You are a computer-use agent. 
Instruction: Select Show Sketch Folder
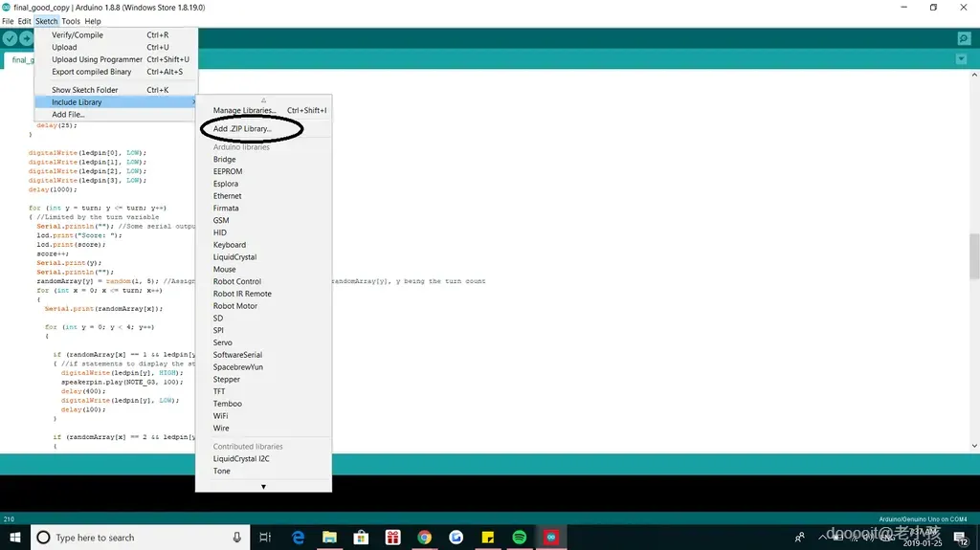coord(116,90)
